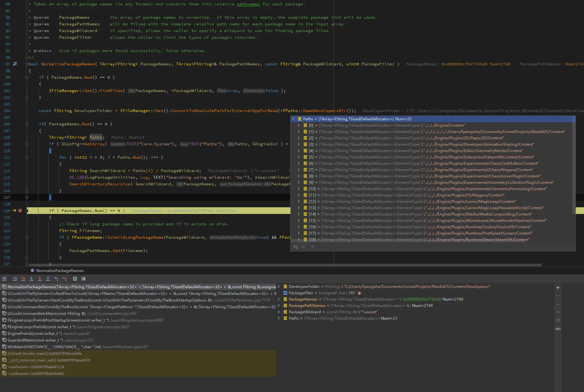Select the UCookCommandlet::Main stack frame
This screenshot has height=392, width=584.
pyautogui.click(x=47, y=313)
